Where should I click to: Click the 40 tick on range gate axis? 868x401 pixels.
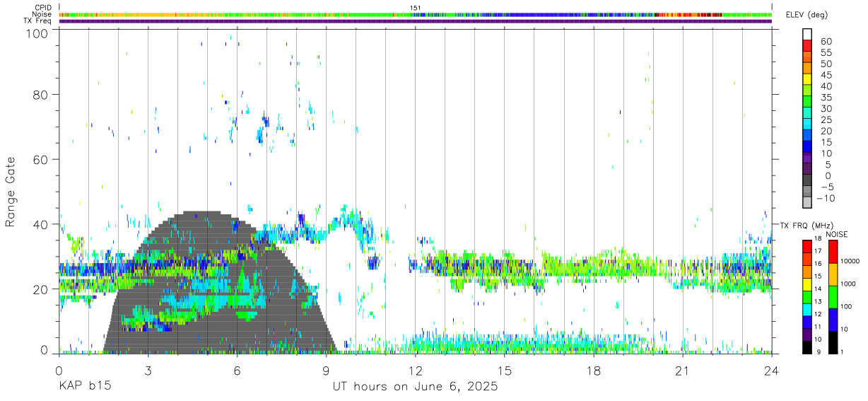[x=40, y=224]
